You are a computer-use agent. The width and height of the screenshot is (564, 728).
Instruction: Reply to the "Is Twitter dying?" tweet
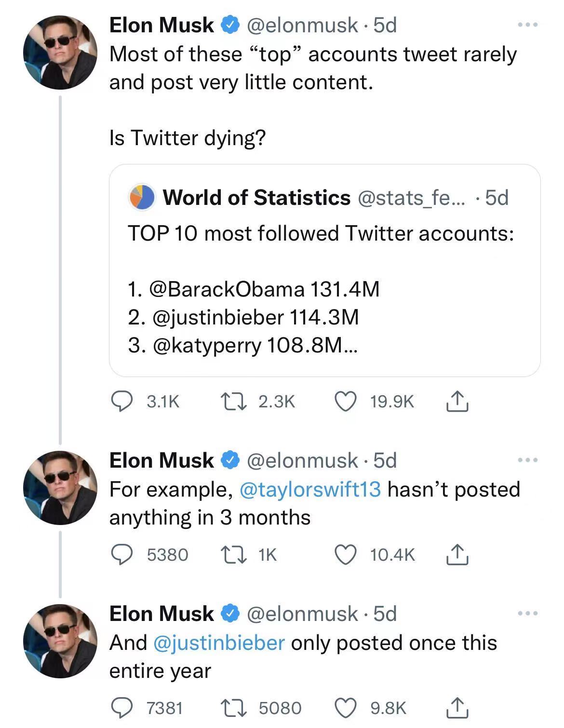(x=122, y=402)
